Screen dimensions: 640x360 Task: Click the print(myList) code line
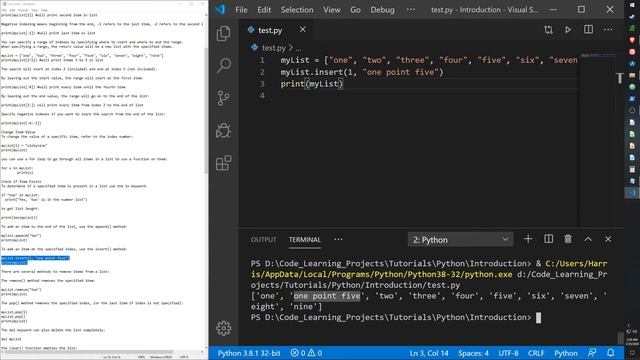312,84
